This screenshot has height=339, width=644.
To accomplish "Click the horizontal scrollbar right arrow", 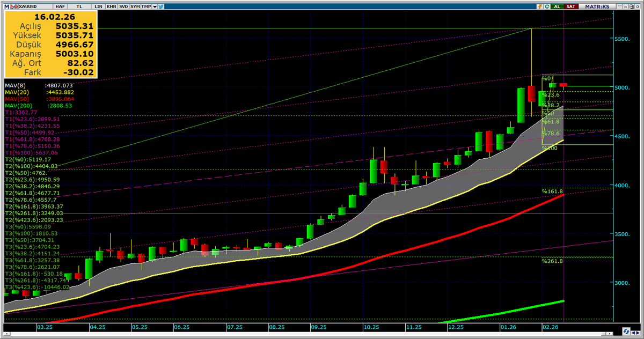I will pos(610,333).
